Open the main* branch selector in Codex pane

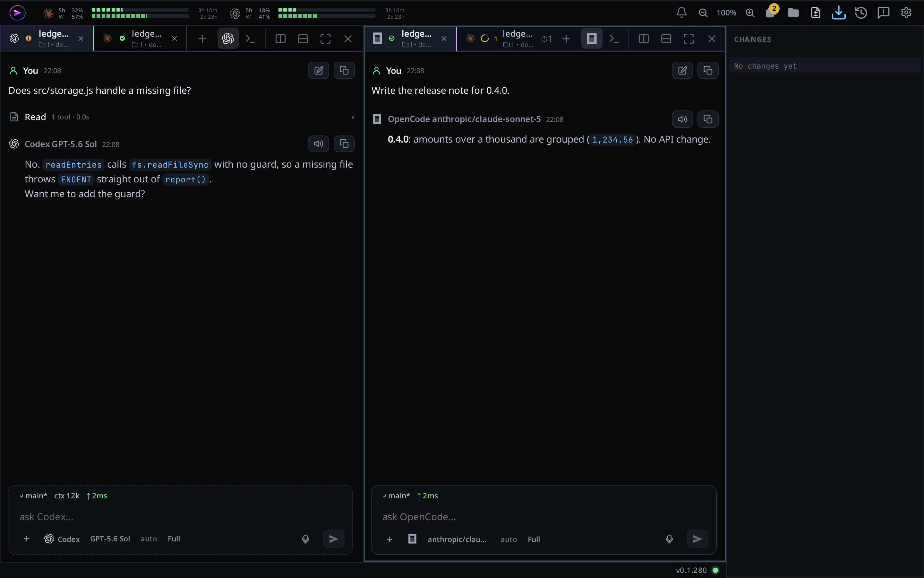(x=33, y=496)
